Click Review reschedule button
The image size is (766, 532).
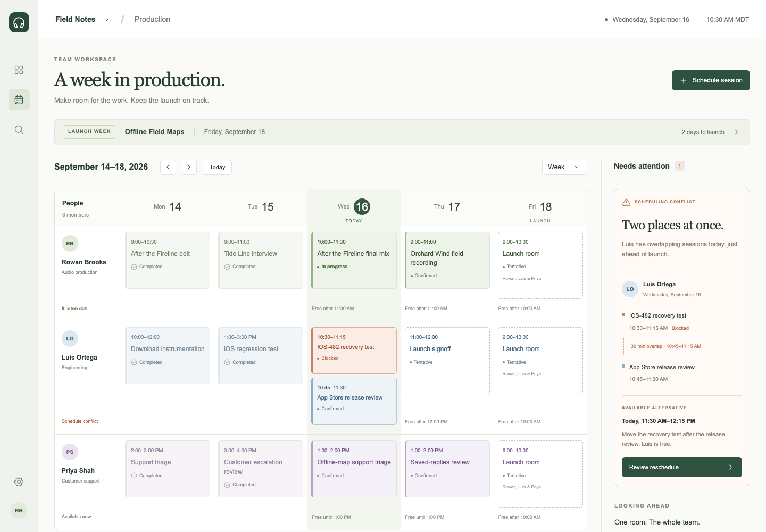682,467
